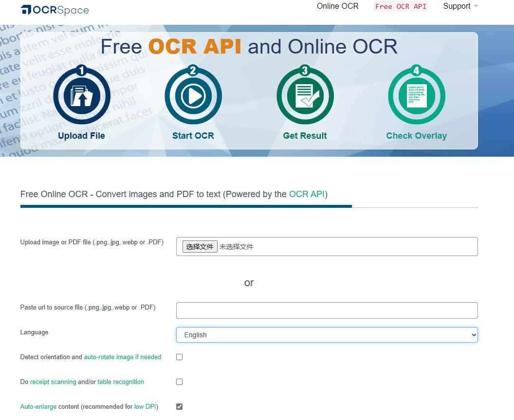Open the table recognition link
Viewport: 514px width, 420px height.
[121, 382]
